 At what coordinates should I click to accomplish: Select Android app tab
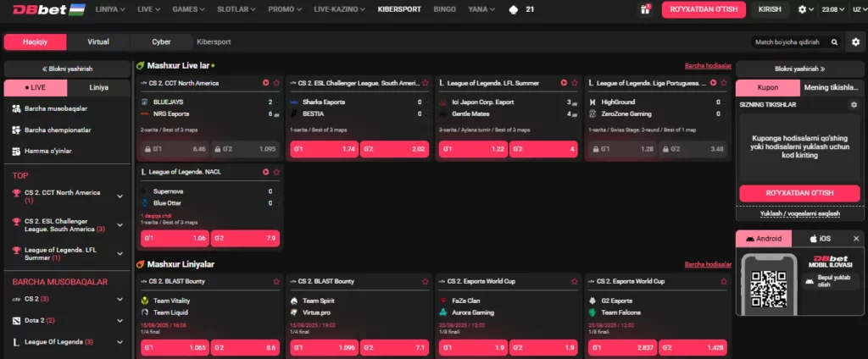tap(764, 239)
